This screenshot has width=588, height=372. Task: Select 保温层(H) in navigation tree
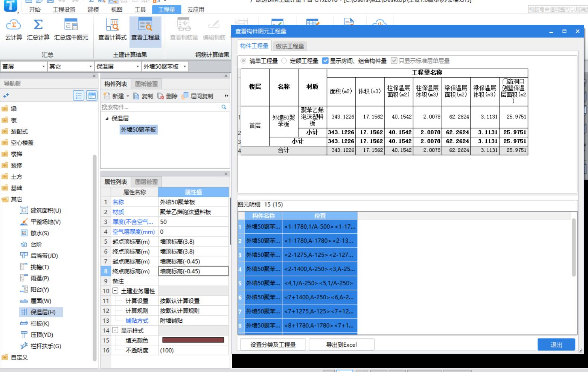pyautogui.click(x=41, y=312)
